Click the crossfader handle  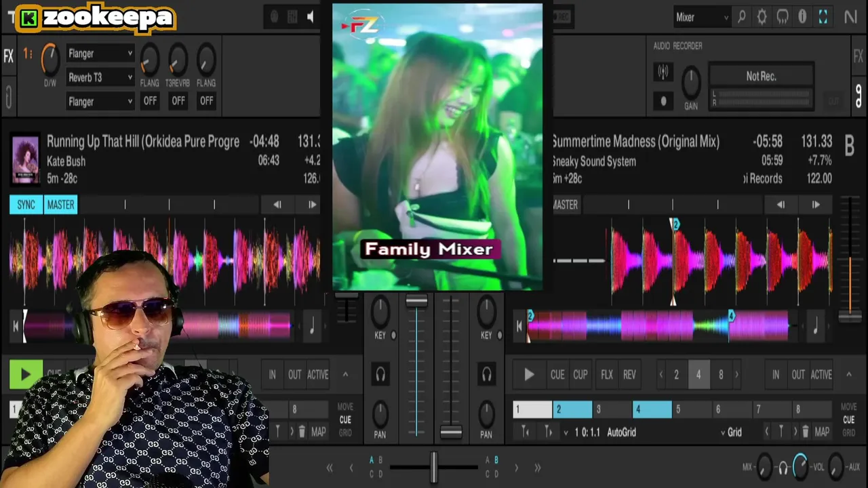(x=434, y=467)
